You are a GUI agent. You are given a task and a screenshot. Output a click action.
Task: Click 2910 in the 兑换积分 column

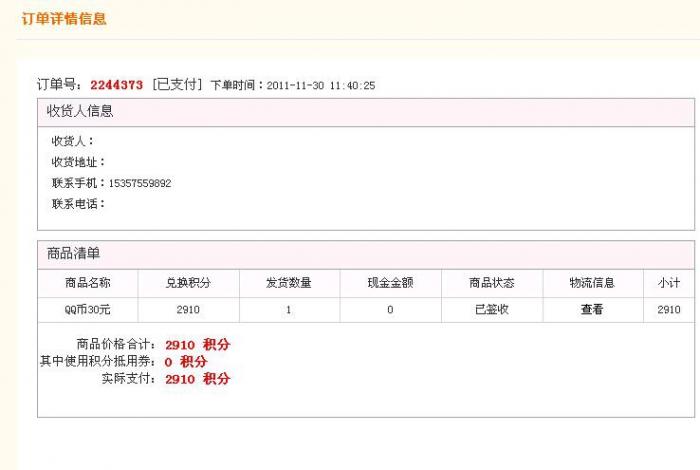coord(188,309)
